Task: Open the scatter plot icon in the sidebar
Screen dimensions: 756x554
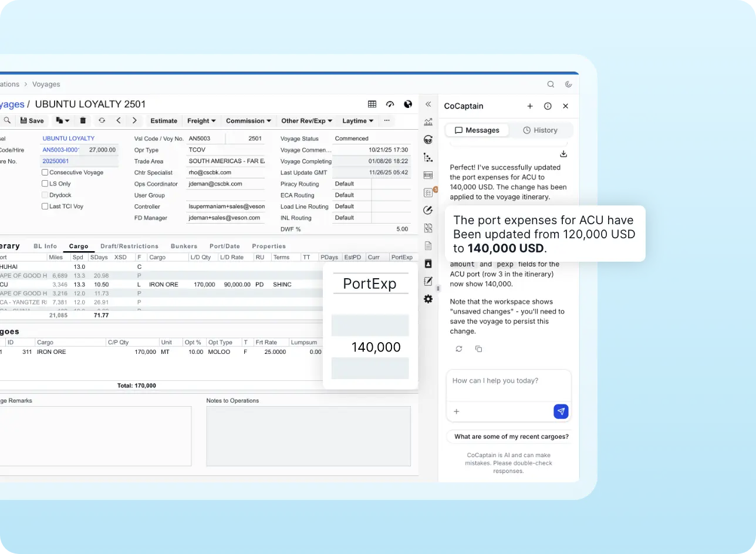Action: pyautogui.click(x=428, y=157)
